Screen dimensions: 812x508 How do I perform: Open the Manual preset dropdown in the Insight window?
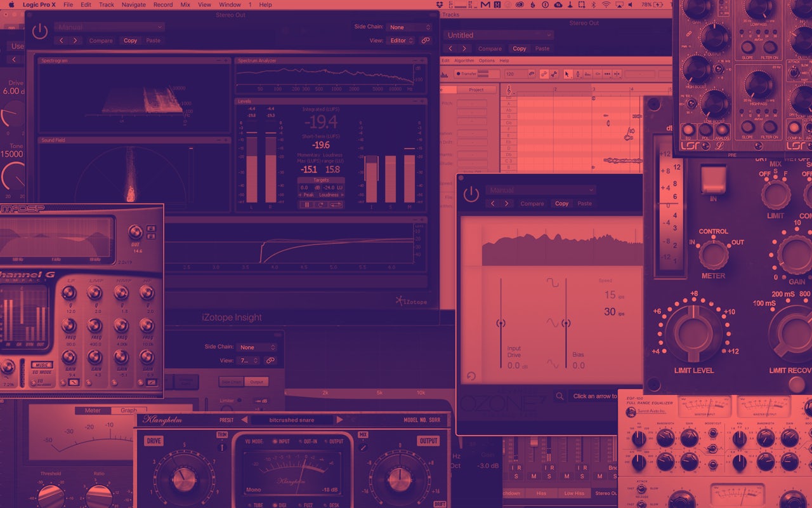pos(109,27)
